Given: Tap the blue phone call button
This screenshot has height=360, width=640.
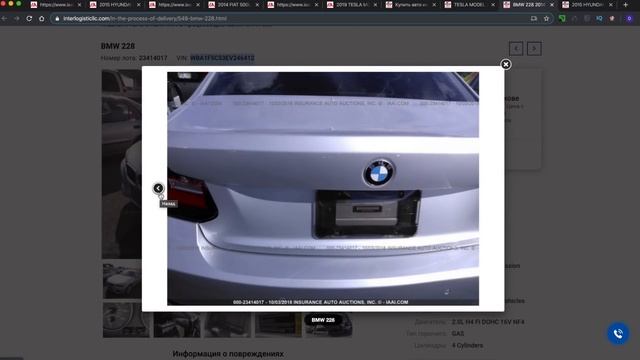Looking at the screenshot, I should 618,333.
